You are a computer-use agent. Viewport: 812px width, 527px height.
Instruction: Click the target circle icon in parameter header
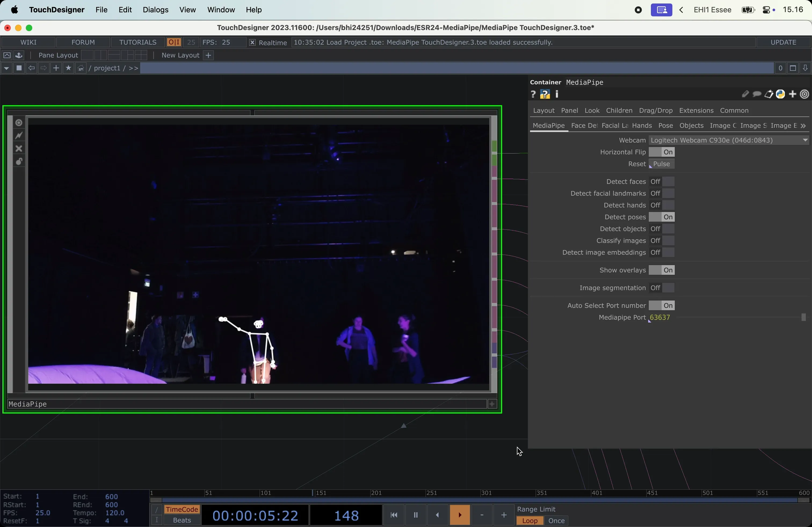804,94
